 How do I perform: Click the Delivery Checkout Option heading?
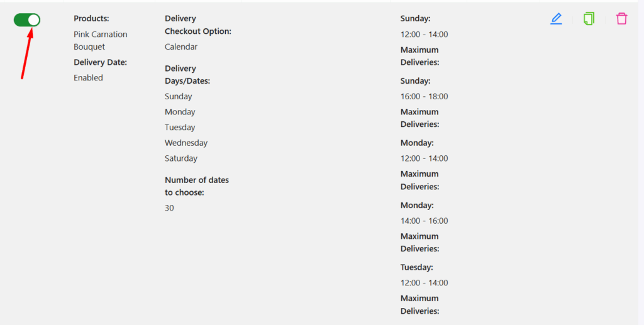[197, 25]
